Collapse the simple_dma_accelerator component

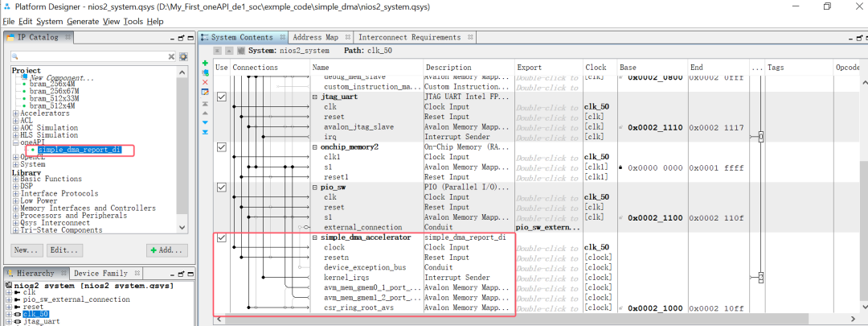(x=315, y=237)
